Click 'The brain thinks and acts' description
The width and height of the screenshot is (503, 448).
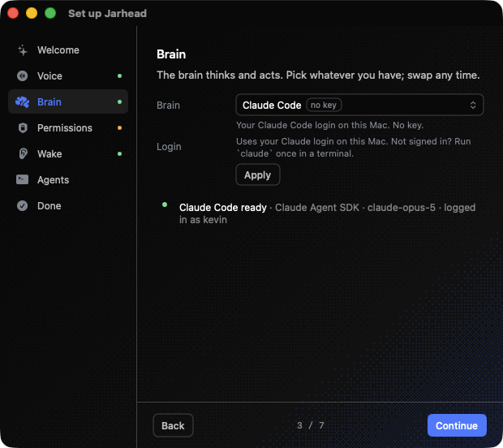[318, 75]
